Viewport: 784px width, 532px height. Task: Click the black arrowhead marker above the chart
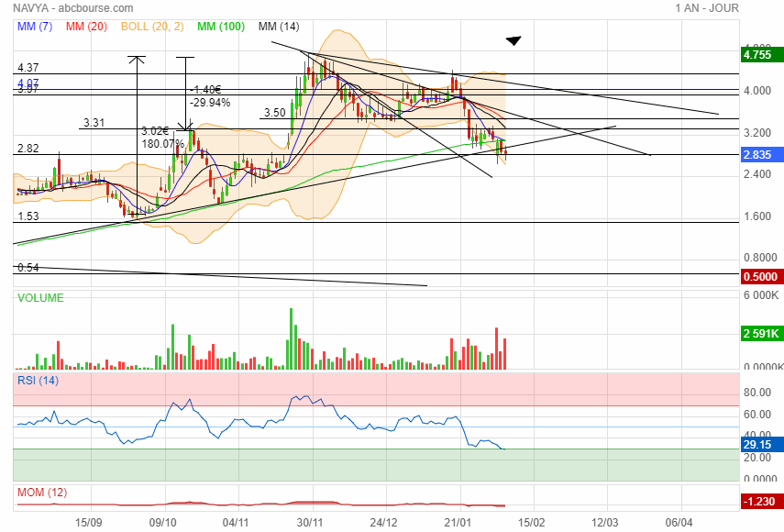[513, 40]
